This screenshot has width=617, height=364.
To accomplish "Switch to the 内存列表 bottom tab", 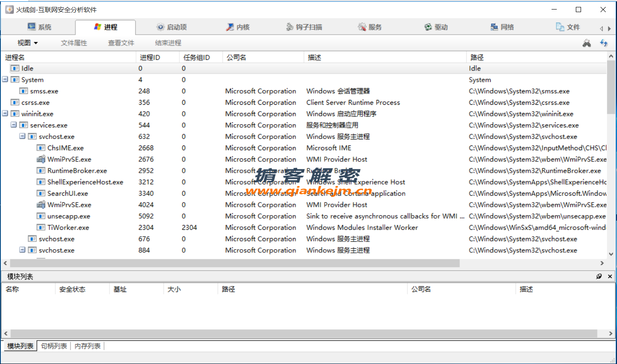I will click(x=88, y=346).
